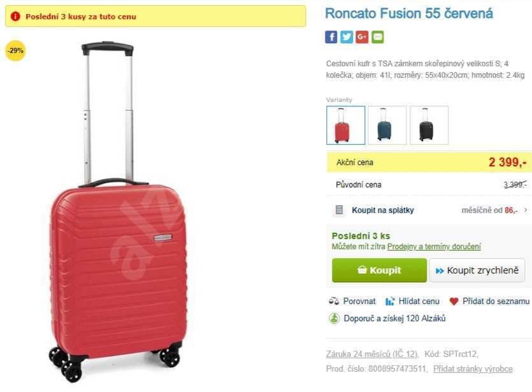Viewport: 532px width, 392px height.
Task: Share via Google Plus icon
Action: [x=362, y=37]
